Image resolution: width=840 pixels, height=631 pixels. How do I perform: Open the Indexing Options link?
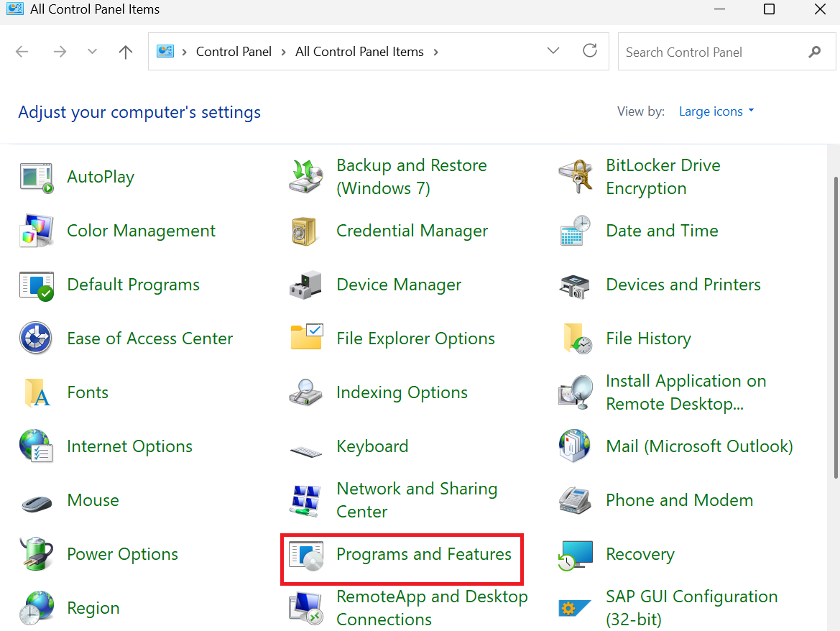402,392
